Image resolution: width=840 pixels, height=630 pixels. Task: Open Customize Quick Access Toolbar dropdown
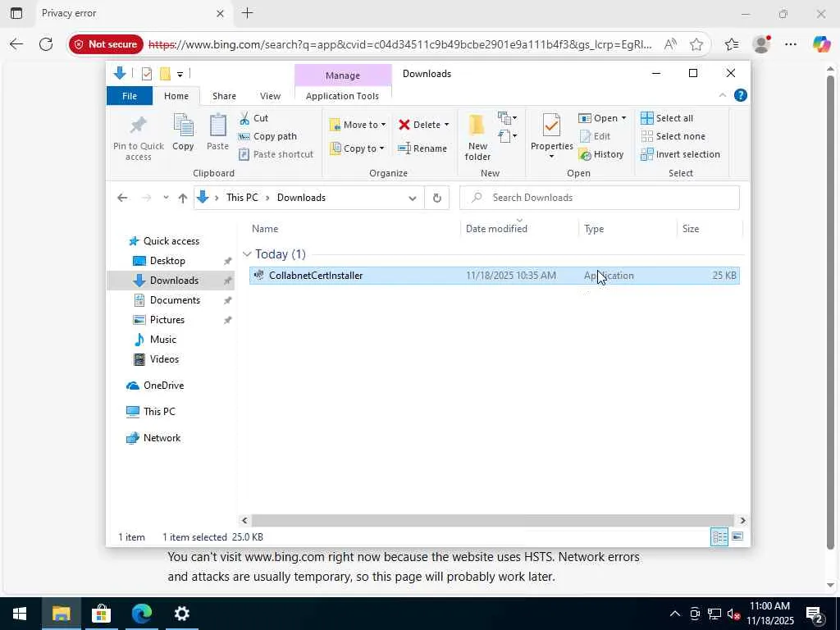click(x=180, y=74)
